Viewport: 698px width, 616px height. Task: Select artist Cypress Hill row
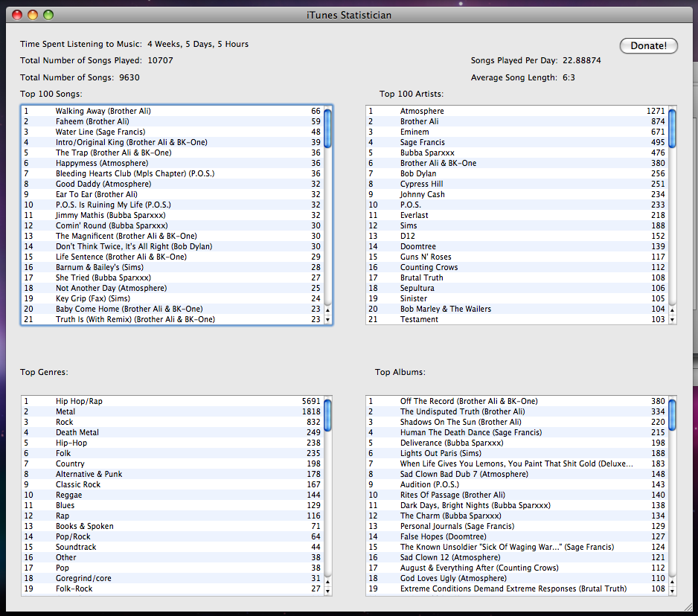(x=517, y=184)
